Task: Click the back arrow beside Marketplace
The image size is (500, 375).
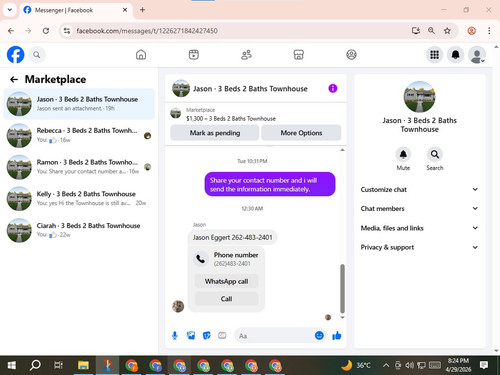Action: click(14, 79)
